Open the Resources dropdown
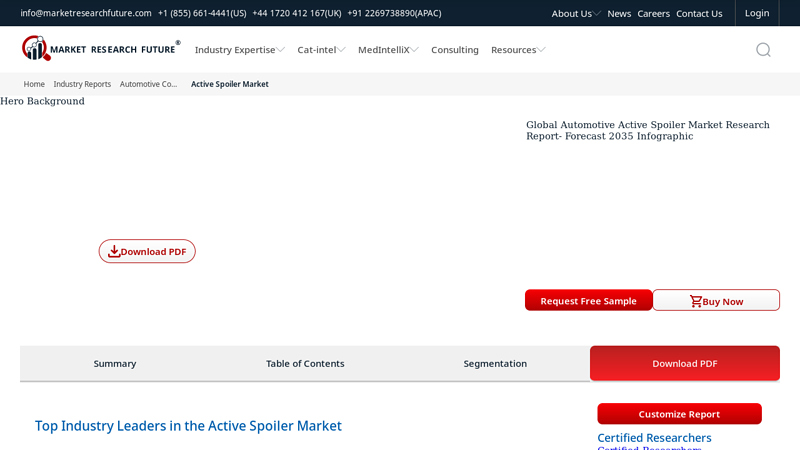The image size is (800, 450). point(518,50)
